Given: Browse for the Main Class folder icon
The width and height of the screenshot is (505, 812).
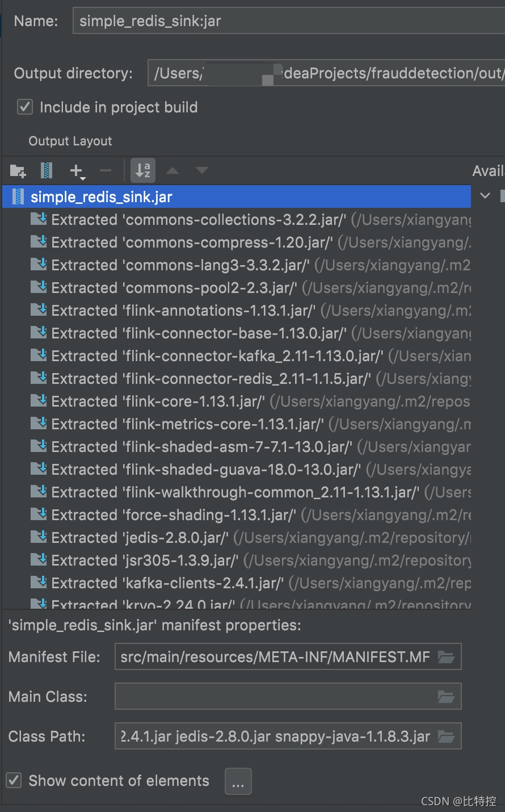Looking at the screenshot, I should coord(446,697).
